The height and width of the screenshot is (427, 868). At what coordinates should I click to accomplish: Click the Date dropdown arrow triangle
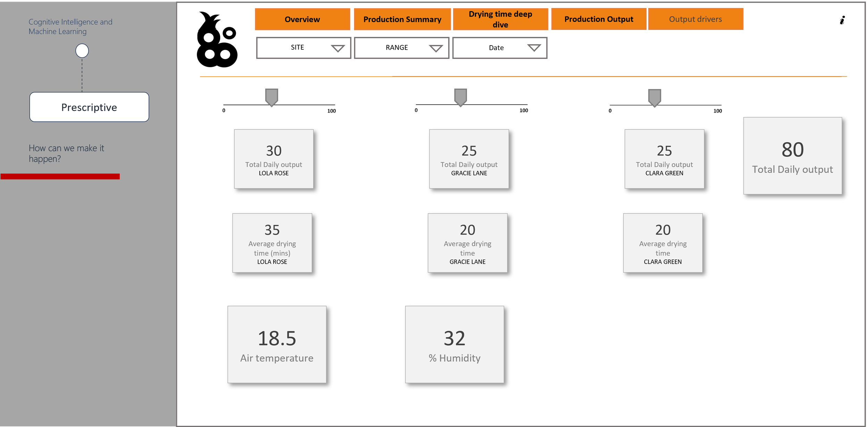pyautogui.click(x=534, y=48)
